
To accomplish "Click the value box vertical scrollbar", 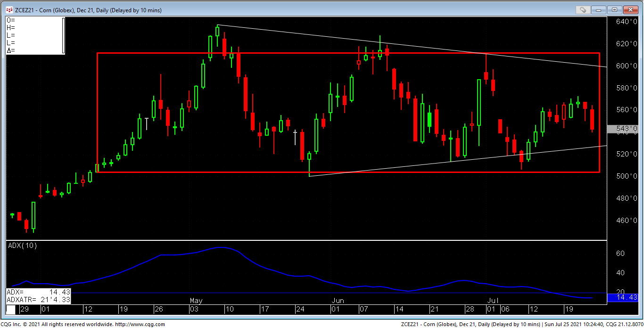I will click(x=63, y=35).
